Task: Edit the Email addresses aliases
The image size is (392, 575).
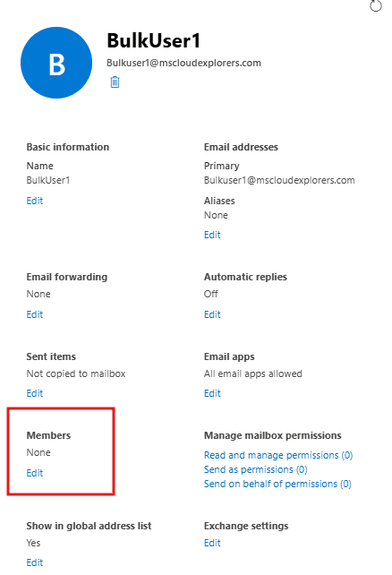Action: (x=212, y=235)
